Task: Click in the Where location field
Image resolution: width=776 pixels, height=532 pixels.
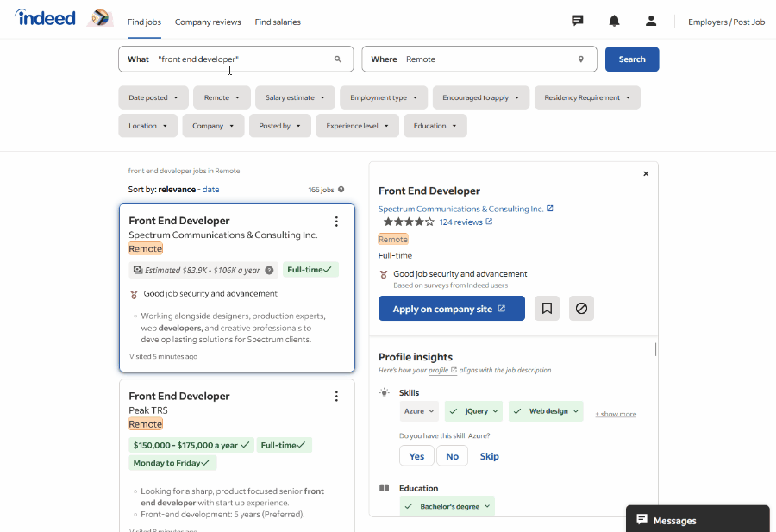Action: [479, 59]
